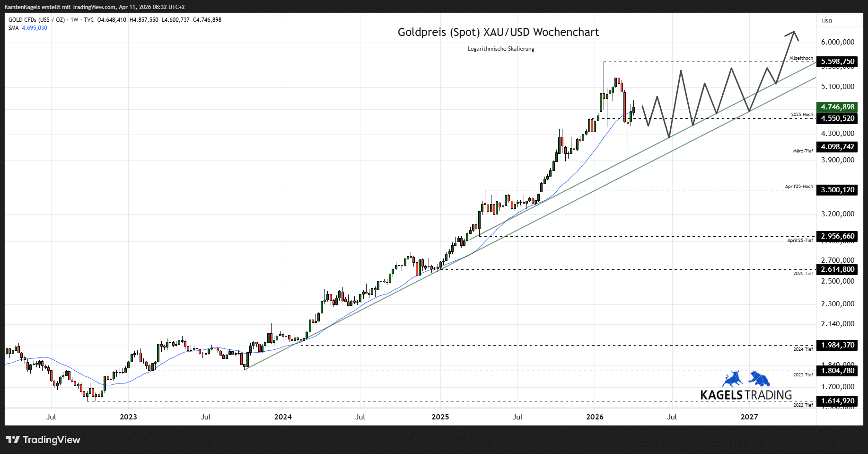The height and width of the screenshot is (454, 868).
Task: Click the blue bull icon above Kagels Trading
Action: (732, 379)
